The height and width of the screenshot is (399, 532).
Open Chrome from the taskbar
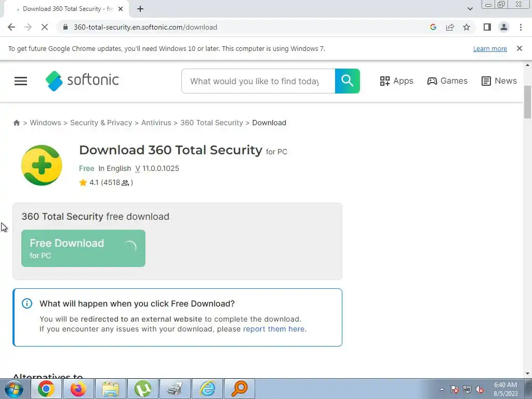click(x=46, y=389)
